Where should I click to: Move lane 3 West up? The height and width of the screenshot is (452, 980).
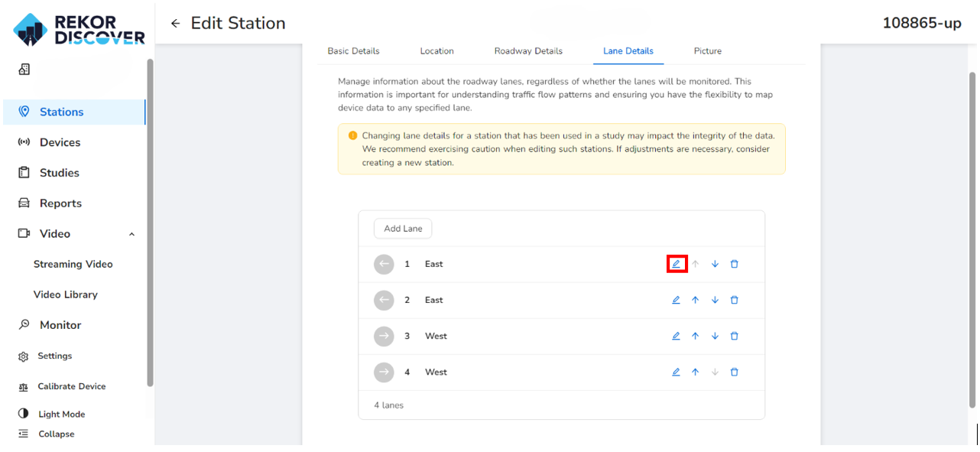(695, 336)
